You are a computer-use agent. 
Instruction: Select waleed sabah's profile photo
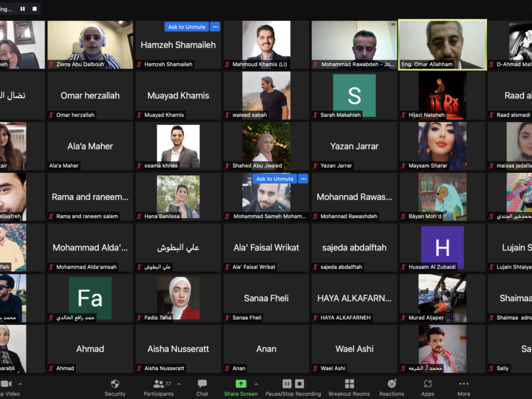(x=267, y=95)
